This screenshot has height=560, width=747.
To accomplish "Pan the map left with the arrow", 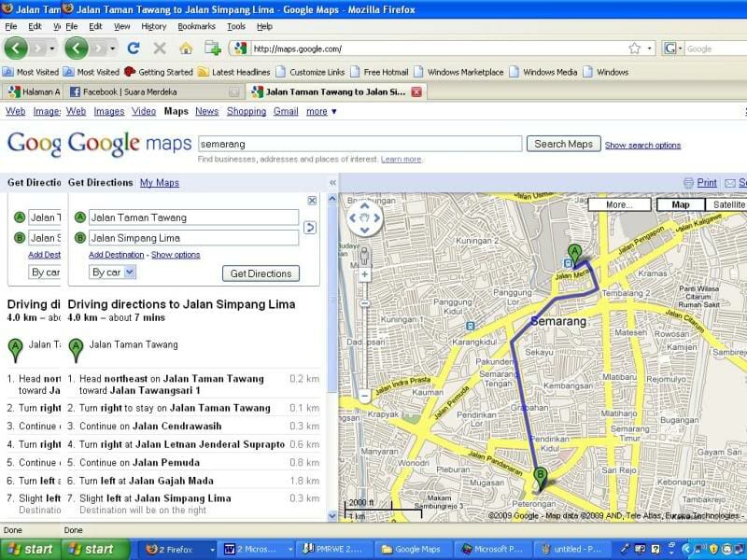I will 353,218.
